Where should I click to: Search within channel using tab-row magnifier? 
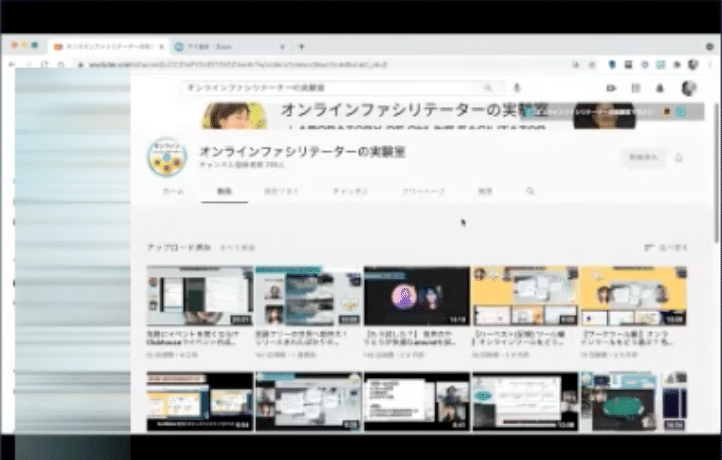(x=530, y=191)
